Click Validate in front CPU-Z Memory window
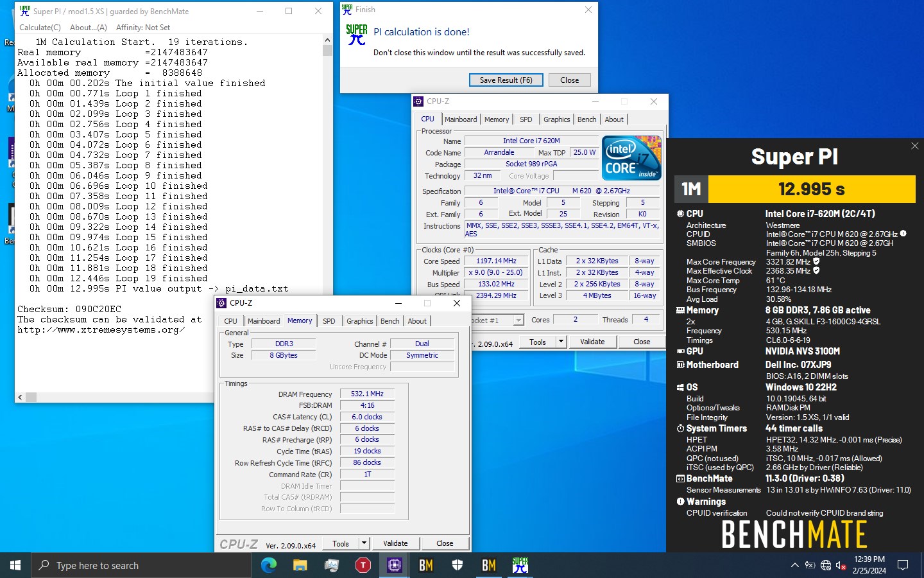This screenshot has width=924, height=578. [x=395, y=543]
